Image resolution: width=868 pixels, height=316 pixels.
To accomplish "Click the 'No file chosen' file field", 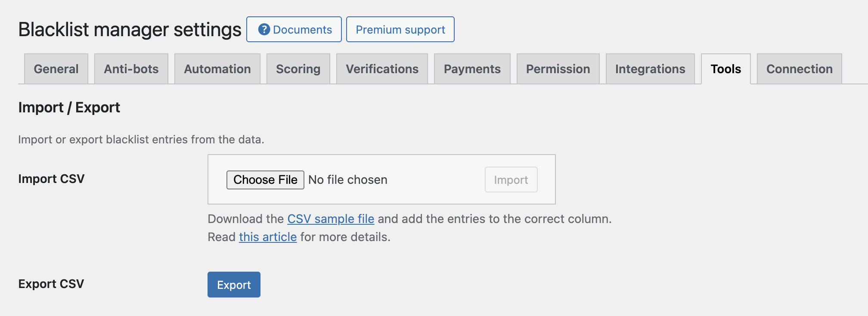I will [348, 180].
